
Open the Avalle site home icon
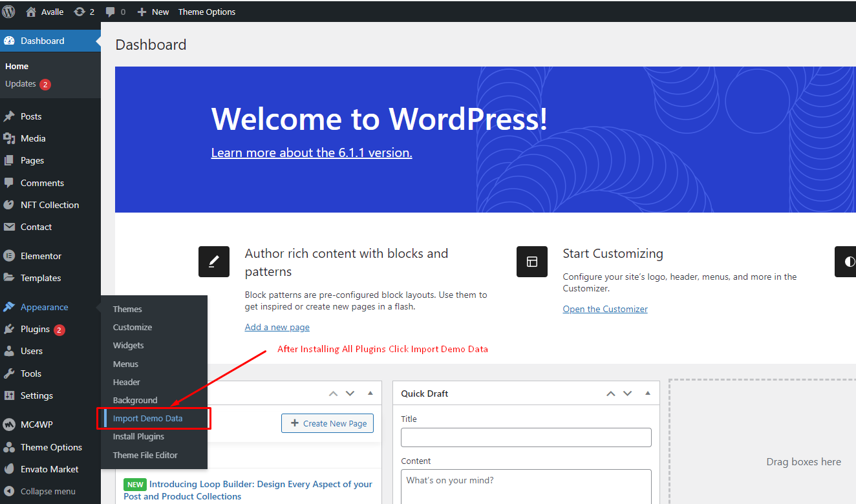[31, 12]
